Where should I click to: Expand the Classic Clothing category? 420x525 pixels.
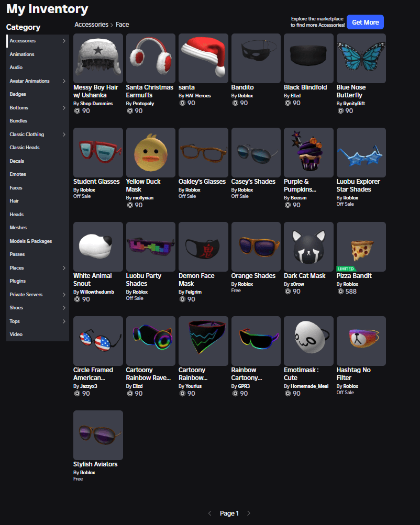pyautogui.click(x=27, y=134)
